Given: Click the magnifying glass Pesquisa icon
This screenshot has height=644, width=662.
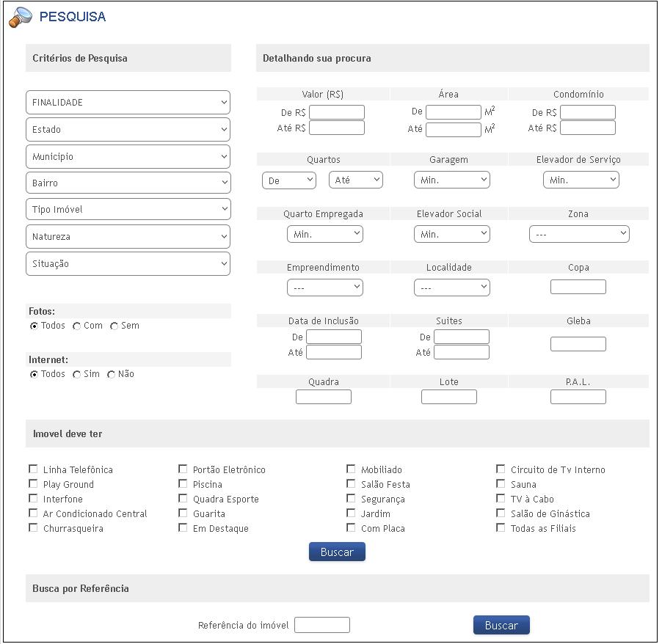Looking at the screenshot, I should [20, 17].
